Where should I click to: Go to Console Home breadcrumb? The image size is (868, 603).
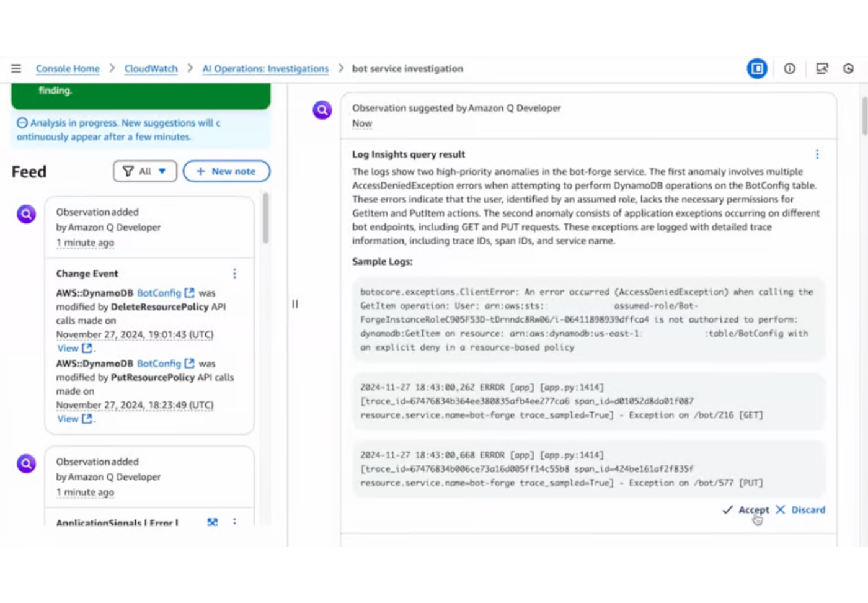tap(68, 68)
